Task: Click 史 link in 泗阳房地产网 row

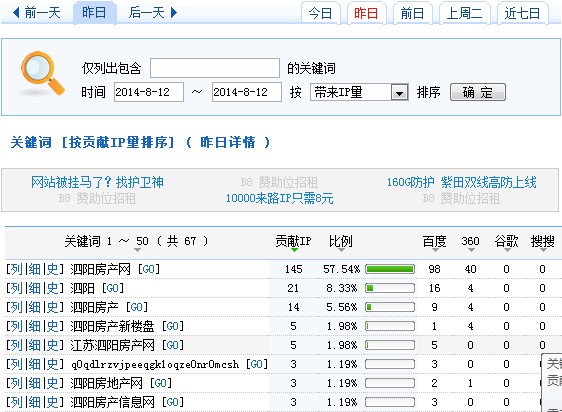Action: click(x=52, y=383)
